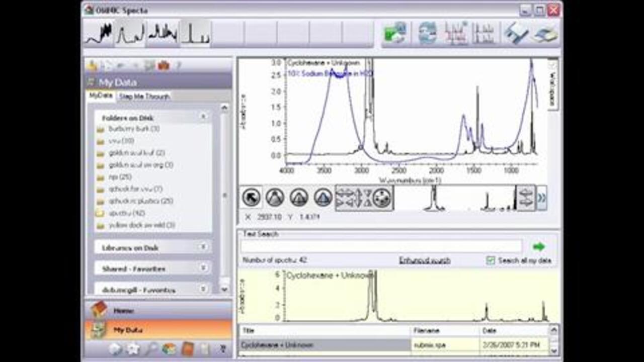Click the blue refresh arrows toolbar icon

427,34
